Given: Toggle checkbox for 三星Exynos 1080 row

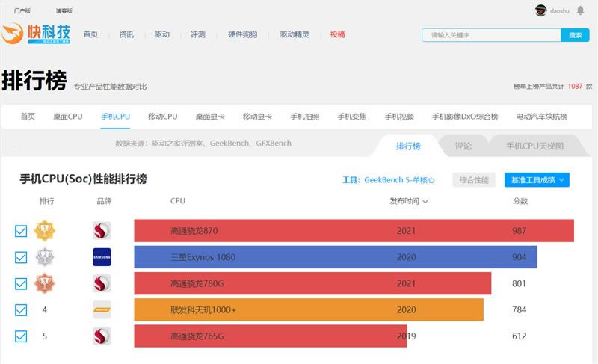Looking at the screenshot, I should 21,258.
